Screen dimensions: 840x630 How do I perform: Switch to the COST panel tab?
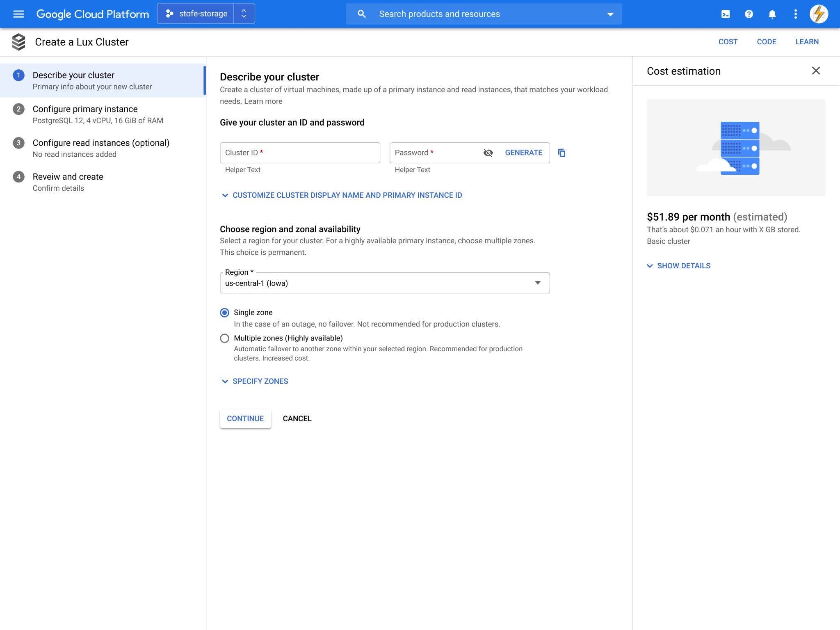coord(728,42)
